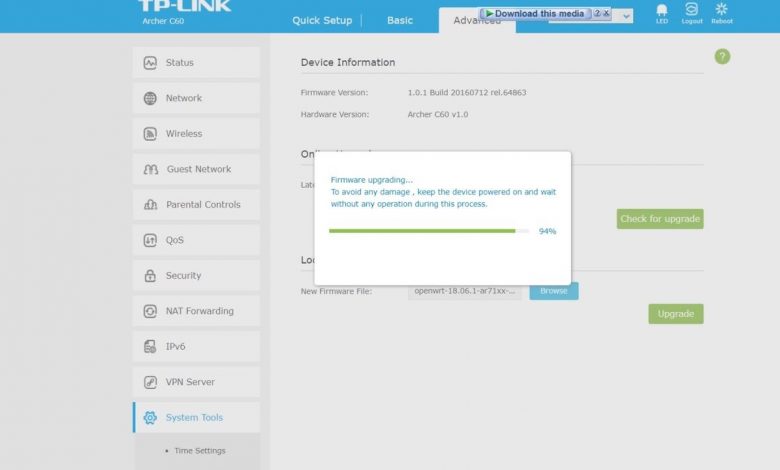This screenshot has height=470, width=780.
Task: Click the Reboot icon
Action: [722, 13]
